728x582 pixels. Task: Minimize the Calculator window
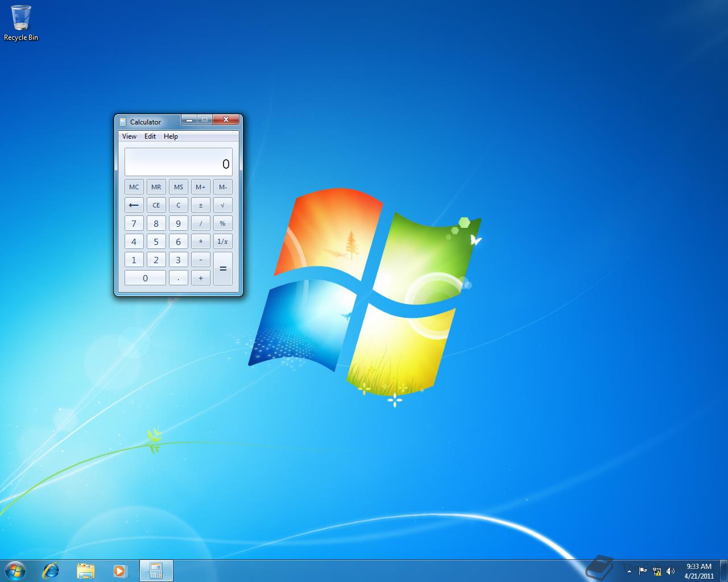pos(189,119)
